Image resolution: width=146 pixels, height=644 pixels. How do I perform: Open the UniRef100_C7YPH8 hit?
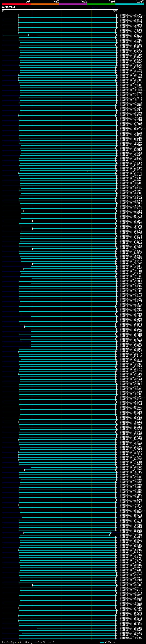131,547
